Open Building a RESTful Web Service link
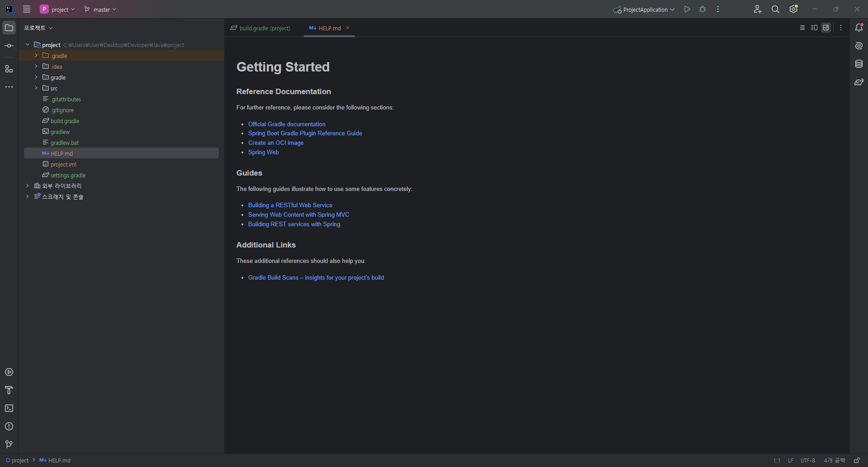 tap(290, 205)
